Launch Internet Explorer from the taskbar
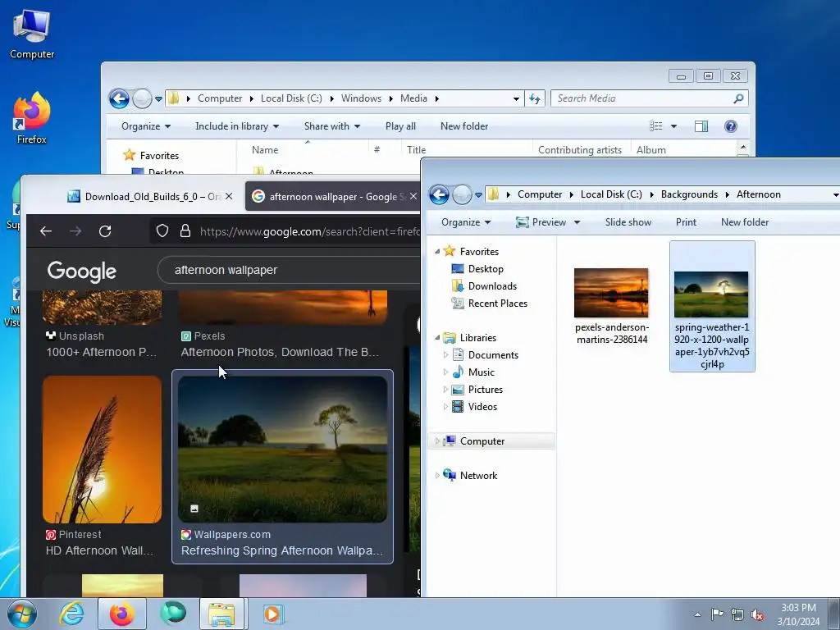 click(71, 614)
